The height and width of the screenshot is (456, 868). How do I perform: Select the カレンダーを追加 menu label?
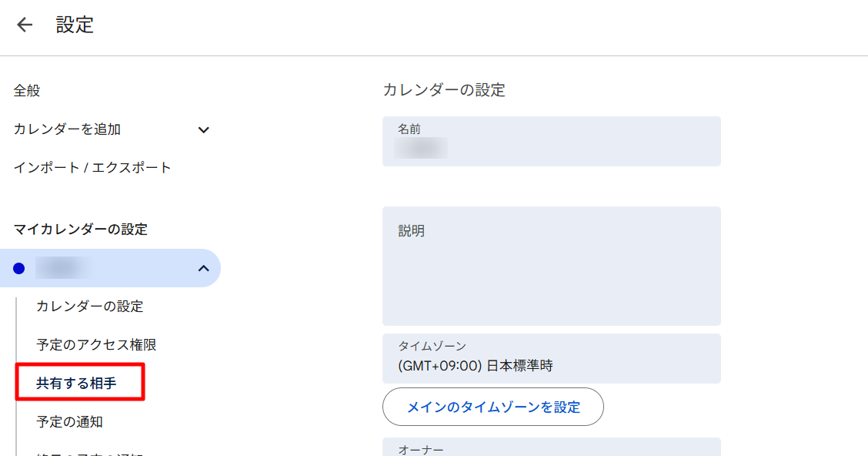click(67, 129)
